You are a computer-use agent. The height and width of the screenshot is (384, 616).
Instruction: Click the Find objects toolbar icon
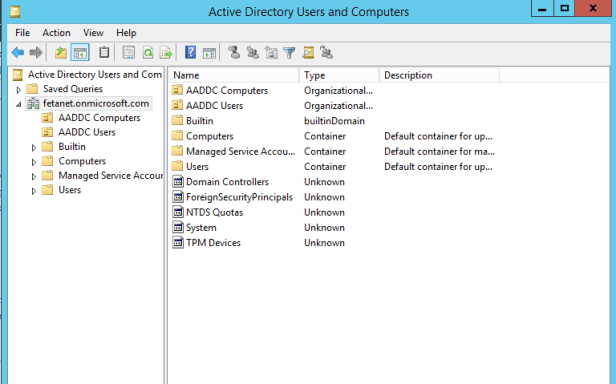(x=308, y=52)
